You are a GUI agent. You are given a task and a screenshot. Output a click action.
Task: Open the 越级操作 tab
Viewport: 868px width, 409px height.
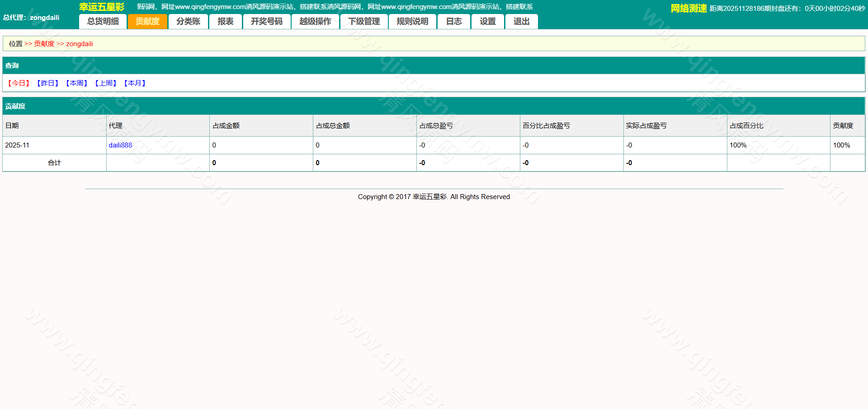(315, 21)
